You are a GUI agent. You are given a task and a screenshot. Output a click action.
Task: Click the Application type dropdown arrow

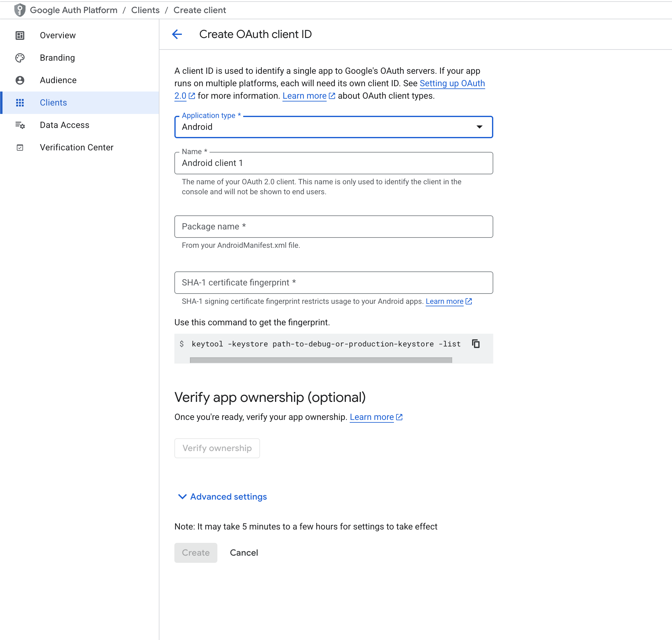coord(479,127)
